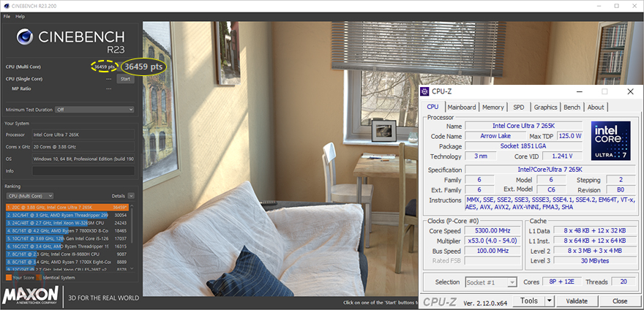Click the Close button in CPU-Z

click(x=620, y=301)
